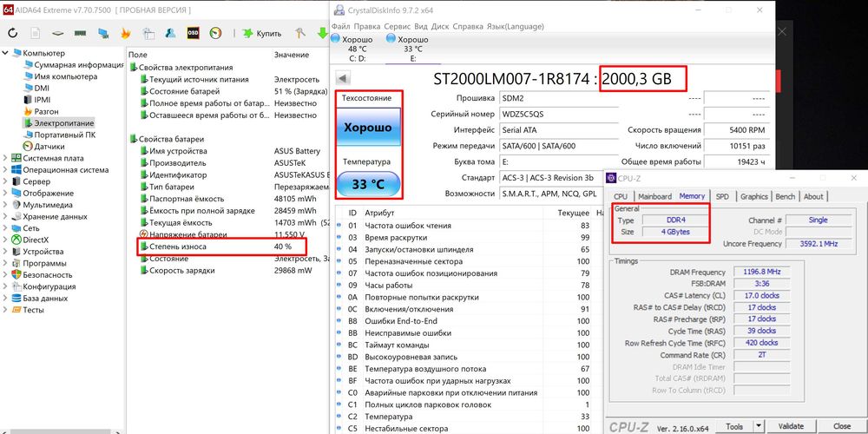This screenshot has height=434, width=868.
Task: Expand the Системная плата tree node
Action: [5, 158]
